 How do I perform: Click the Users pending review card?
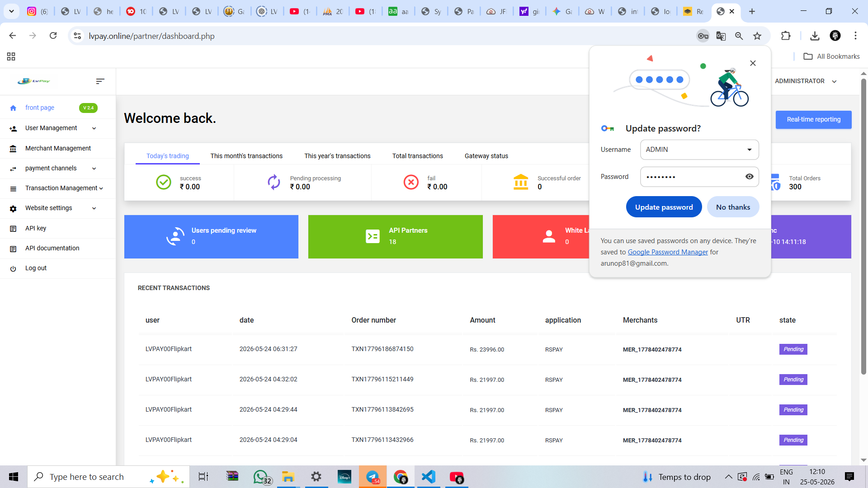point(211,237)
